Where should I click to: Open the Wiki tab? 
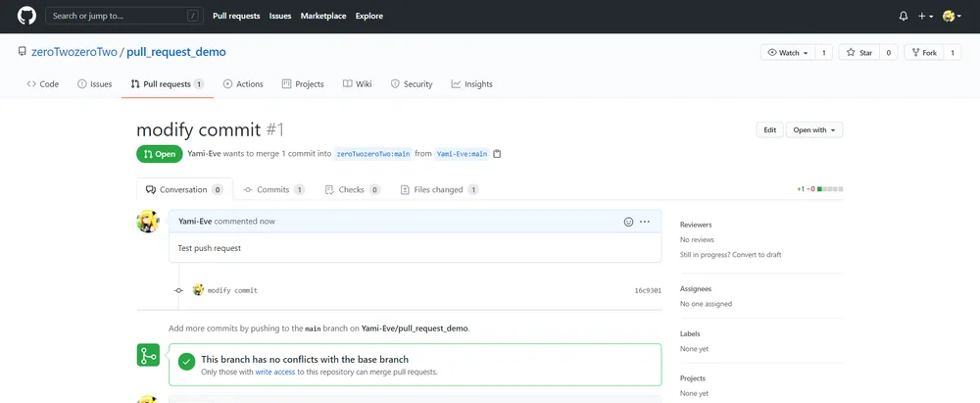358,84
